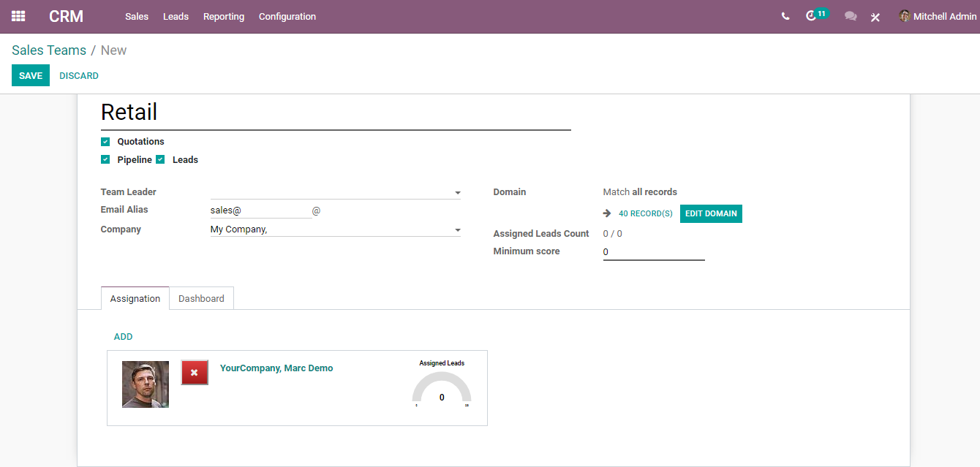Open the Configuration menu
This screenshot has height=467, width=980.
click(x=287, y=16)
